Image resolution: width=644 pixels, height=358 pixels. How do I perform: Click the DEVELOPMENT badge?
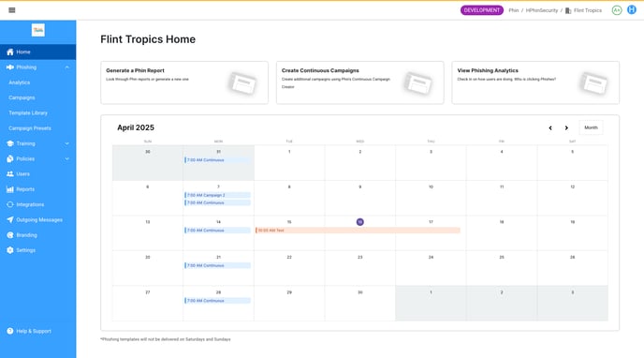(x=482, y=10)
